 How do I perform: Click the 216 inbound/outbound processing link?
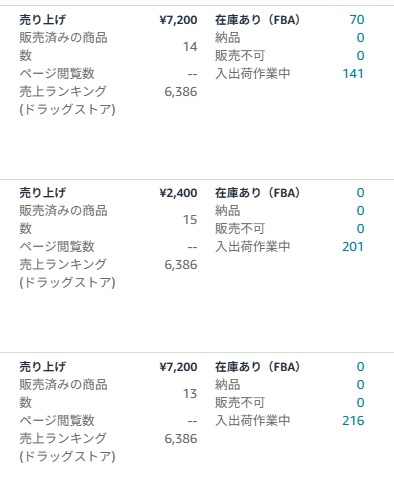(353, 421)
